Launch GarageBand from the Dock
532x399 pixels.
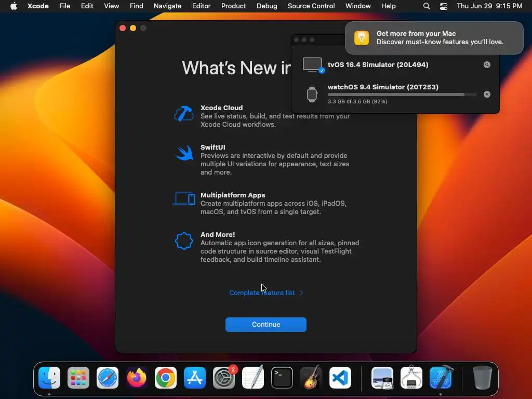click(x=311, y=378)
